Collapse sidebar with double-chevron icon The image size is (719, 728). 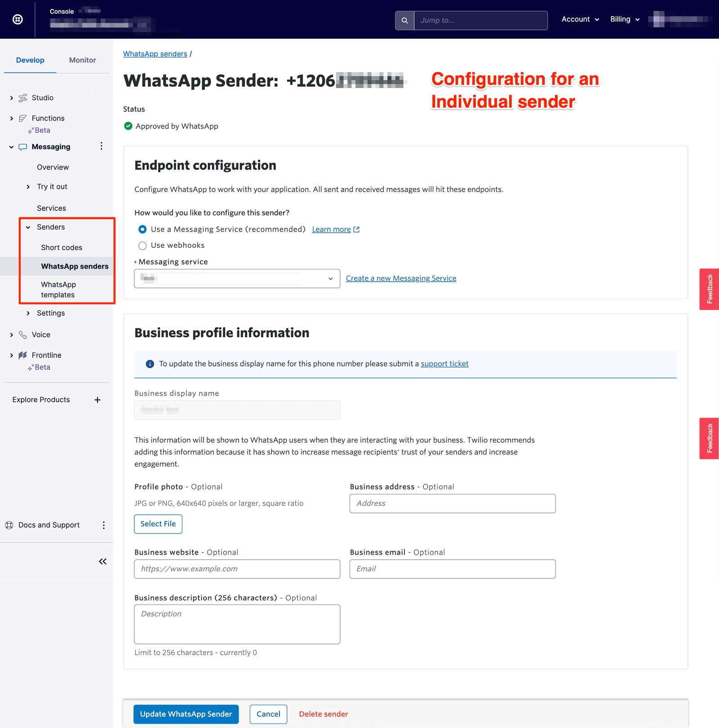tap(102, 561)
